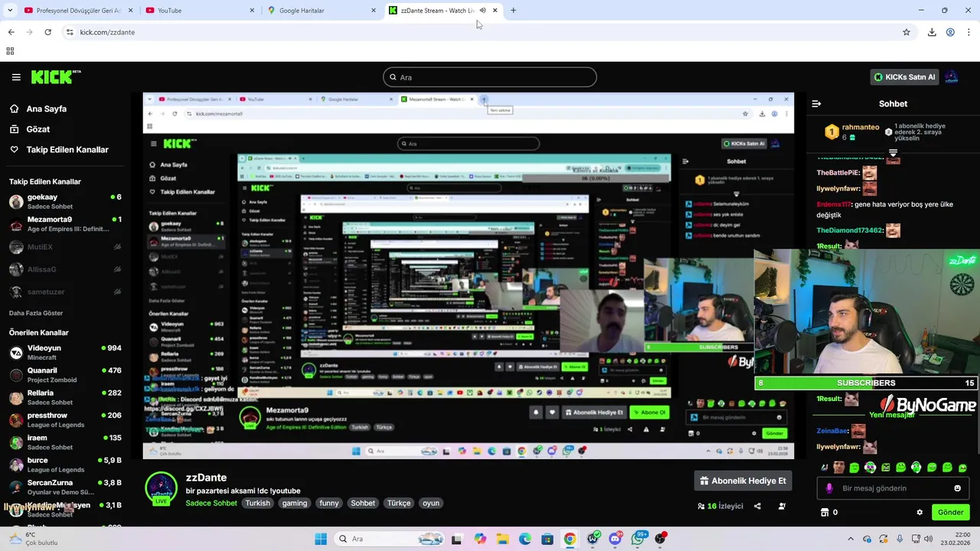Go to Ana Sayfa in sidebar
This screenshot has width=980, height=551.
click(46, 109)
